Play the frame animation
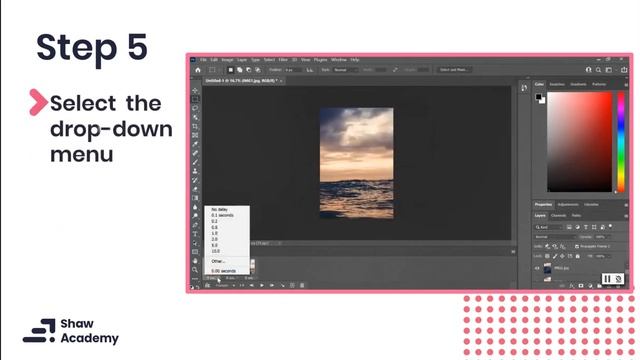Screen dimensions: 640x360 coord(262,285)
